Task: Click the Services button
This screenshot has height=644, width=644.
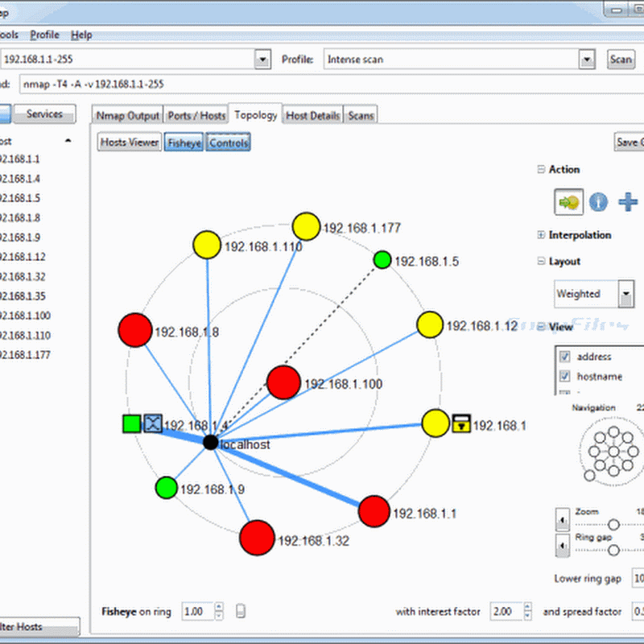Action: pos(44,114)
